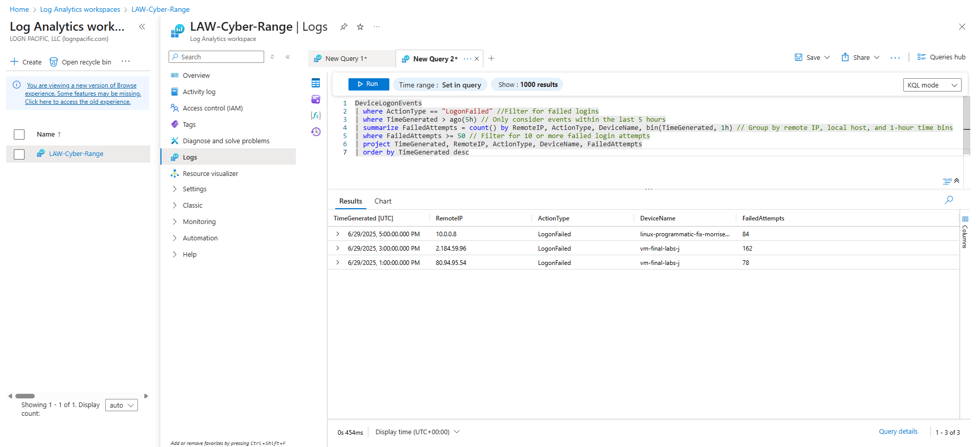Go to Home breadcrumb

[19, 9]
